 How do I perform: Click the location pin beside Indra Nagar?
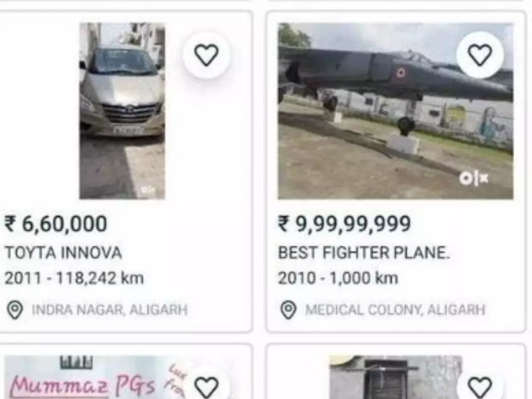click(15, 307)
